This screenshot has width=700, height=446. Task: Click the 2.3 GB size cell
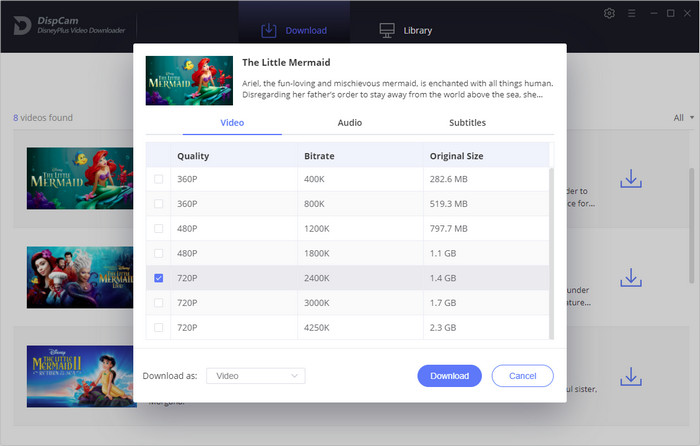coord(443,328)
